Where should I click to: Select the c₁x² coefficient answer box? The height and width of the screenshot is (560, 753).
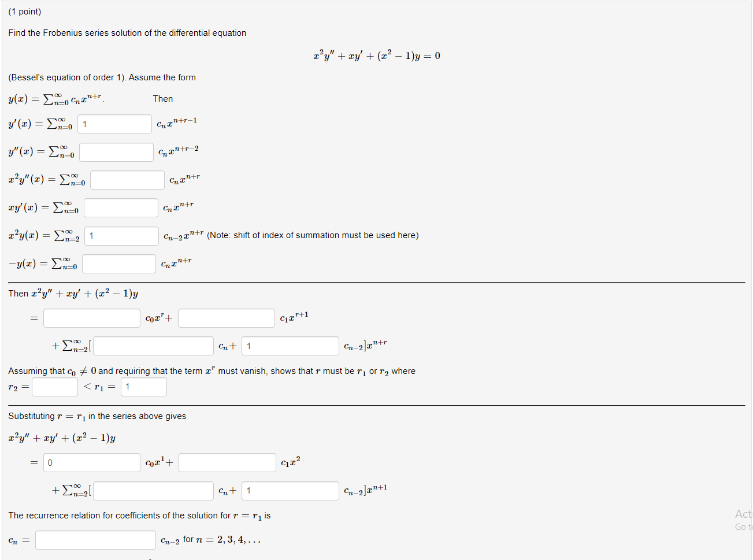point(226,462)
